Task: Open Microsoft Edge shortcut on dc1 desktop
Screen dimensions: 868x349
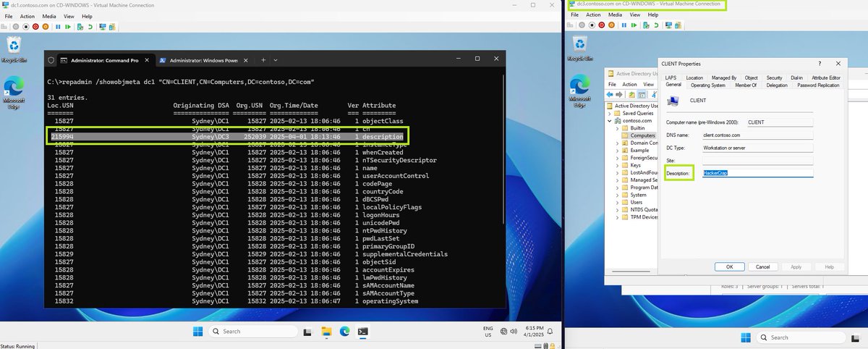Action: pos(14,93)
